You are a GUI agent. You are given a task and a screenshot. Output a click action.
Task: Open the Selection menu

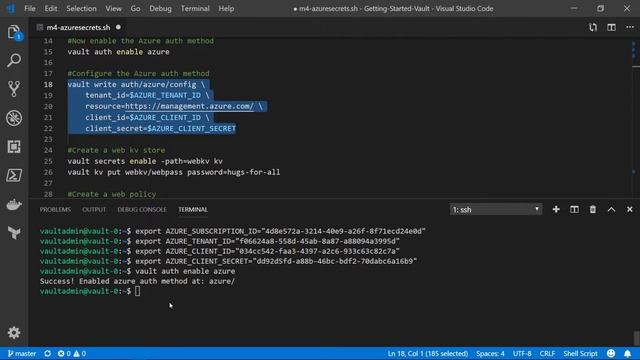point(81,8)
